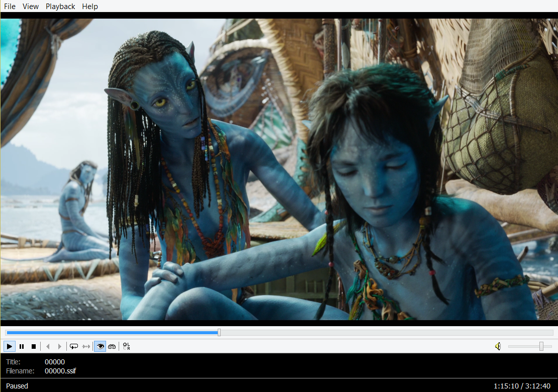Click the seek bar handle
This screenshot has width=558, height=392.
click(219, 332)
